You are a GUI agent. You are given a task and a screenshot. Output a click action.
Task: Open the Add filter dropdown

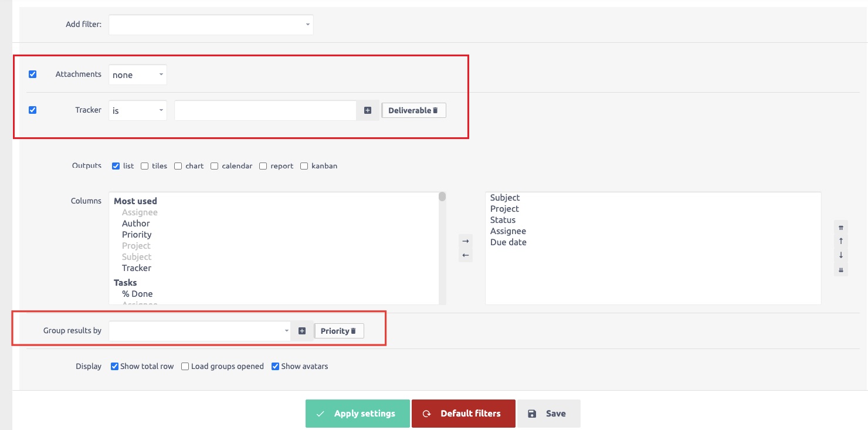click(x=211, y=25)
